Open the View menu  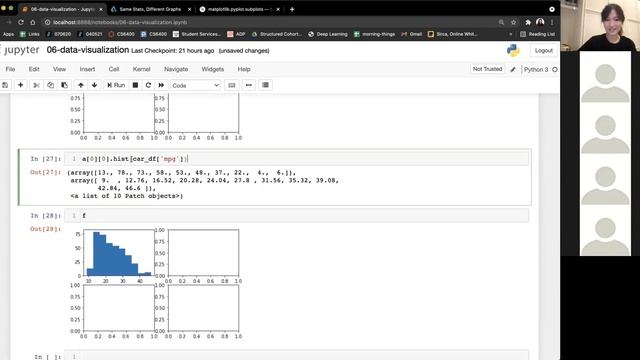click(x=59, y=69)
